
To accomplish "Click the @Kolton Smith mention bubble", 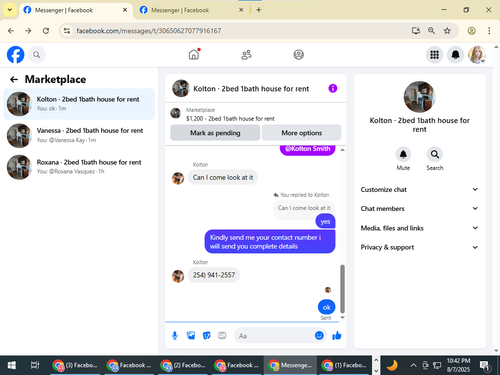I will 307,149.
